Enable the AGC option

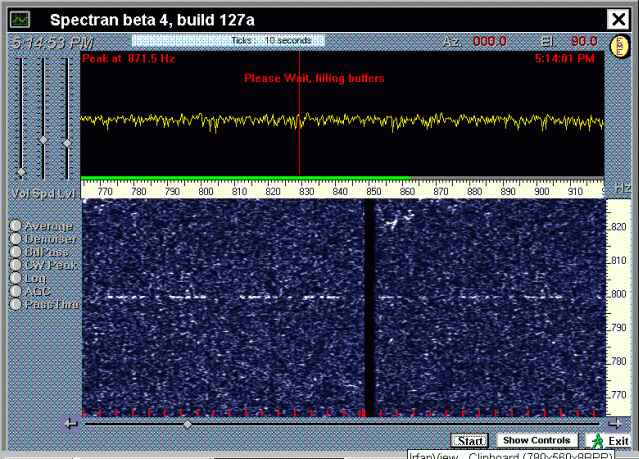[15, 291]
